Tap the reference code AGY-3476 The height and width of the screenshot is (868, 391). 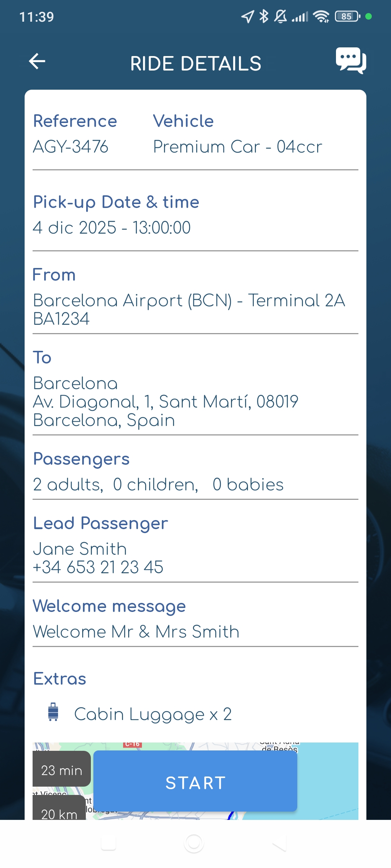point(71,147)
